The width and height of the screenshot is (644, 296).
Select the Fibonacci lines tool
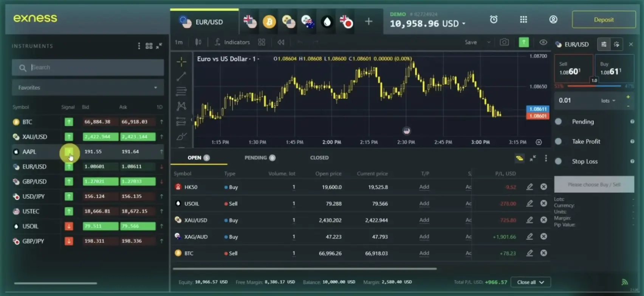coord(181,91)
